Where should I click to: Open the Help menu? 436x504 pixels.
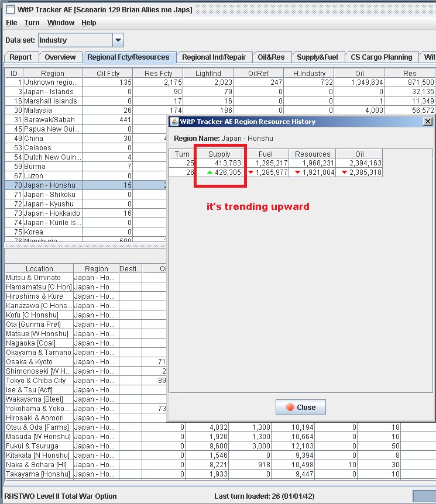(89, 23)
